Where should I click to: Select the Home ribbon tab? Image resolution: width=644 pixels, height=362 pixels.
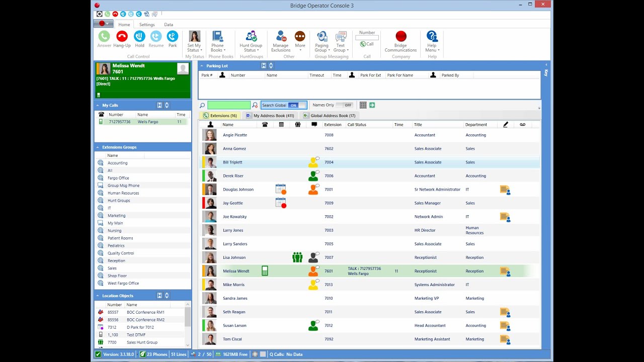click(124, 25)
